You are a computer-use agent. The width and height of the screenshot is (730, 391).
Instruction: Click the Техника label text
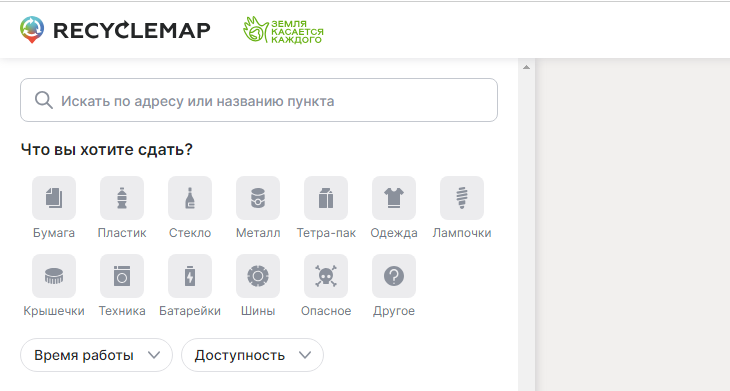click(122, 311)
